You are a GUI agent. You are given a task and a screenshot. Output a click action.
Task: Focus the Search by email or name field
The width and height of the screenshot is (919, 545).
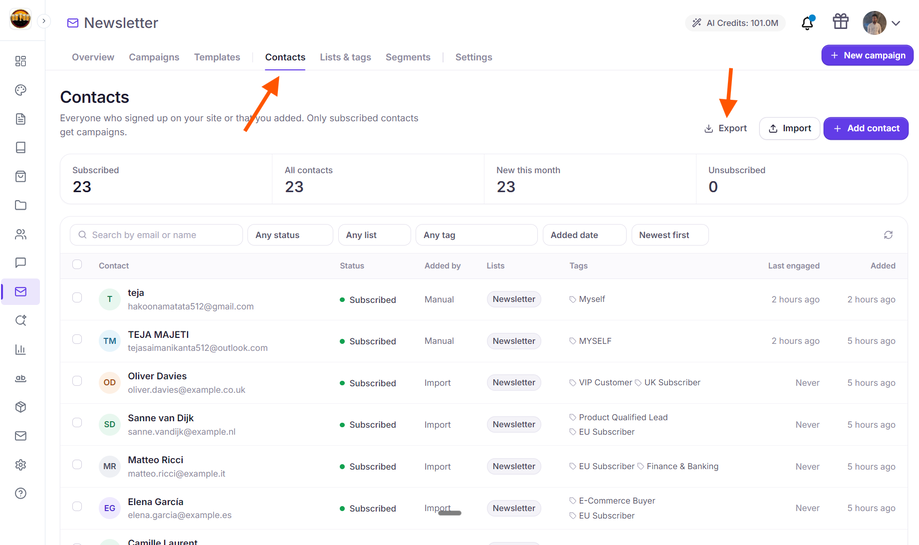[156, 235]
